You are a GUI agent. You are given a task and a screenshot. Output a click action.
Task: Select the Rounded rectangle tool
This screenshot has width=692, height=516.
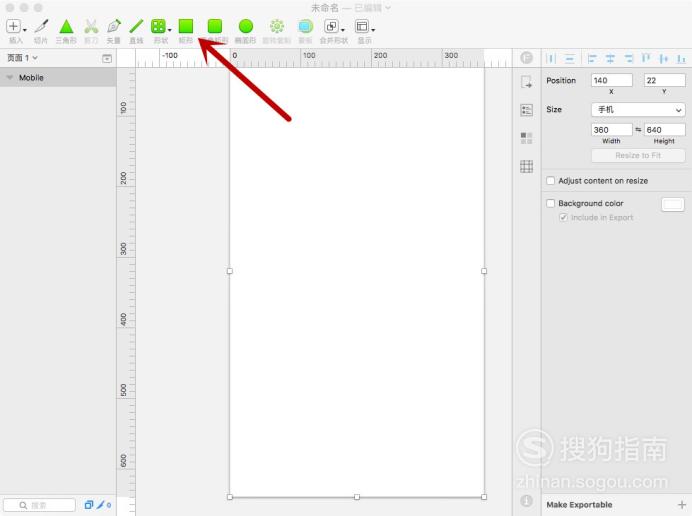pyautogui.click(x=215, y=26)
